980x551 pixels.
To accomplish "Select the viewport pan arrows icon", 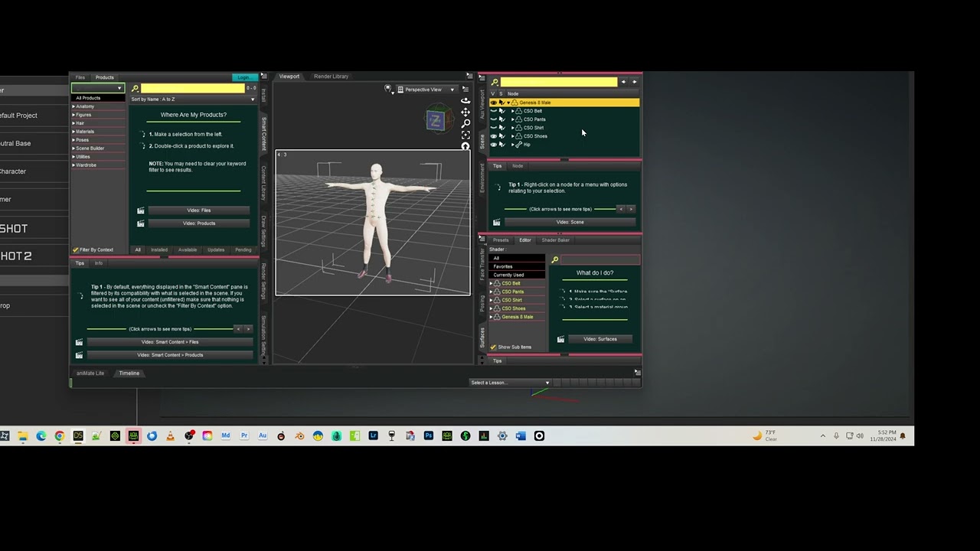I will coord(465,112).
